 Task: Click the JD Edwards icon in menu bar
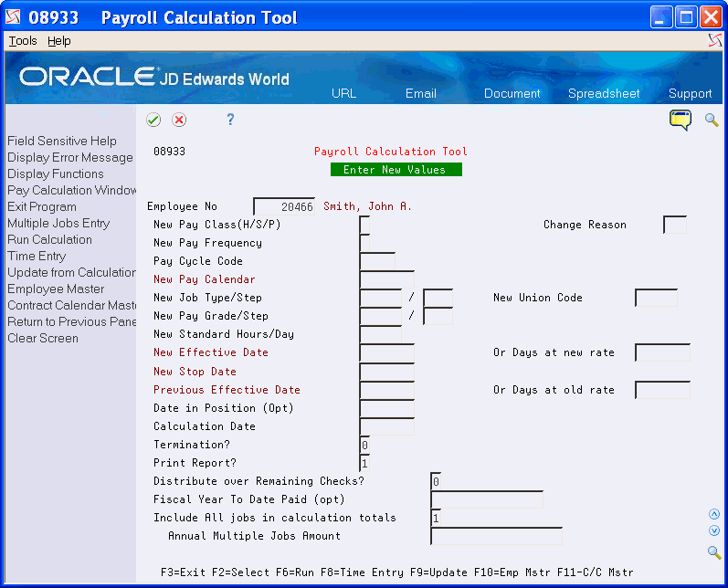(715, 40)
